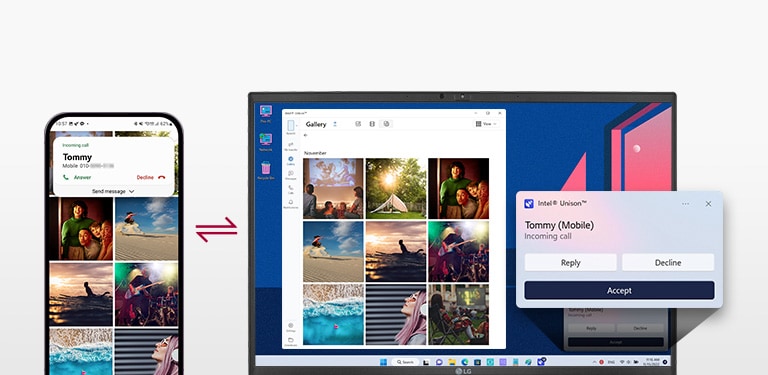Open Calls in Unison sidebar
Screen dimensions: 768x375
(x=291, y=188)
